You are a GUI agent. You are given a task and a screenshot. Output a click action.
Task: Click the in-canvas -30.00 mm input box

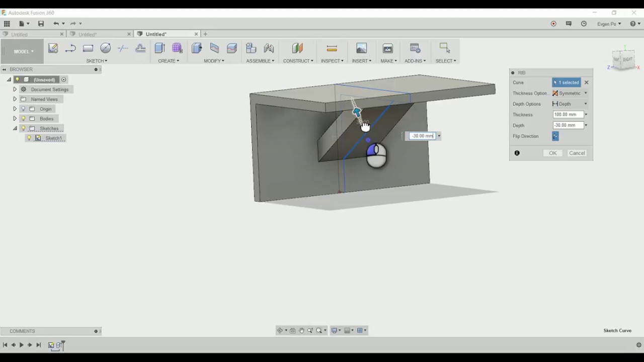[x=422, y=136]
